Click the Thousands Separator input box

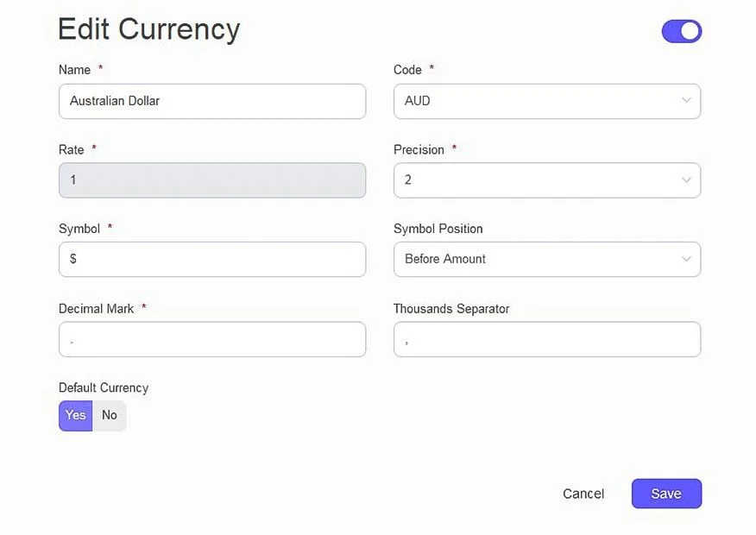(x=546, y=339)
